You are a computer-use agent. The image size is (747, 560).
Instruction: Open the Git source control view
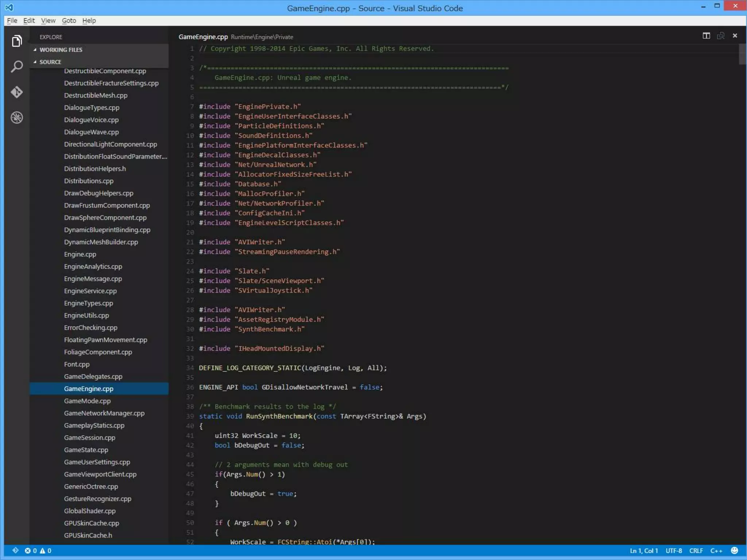tap(17, 92)
